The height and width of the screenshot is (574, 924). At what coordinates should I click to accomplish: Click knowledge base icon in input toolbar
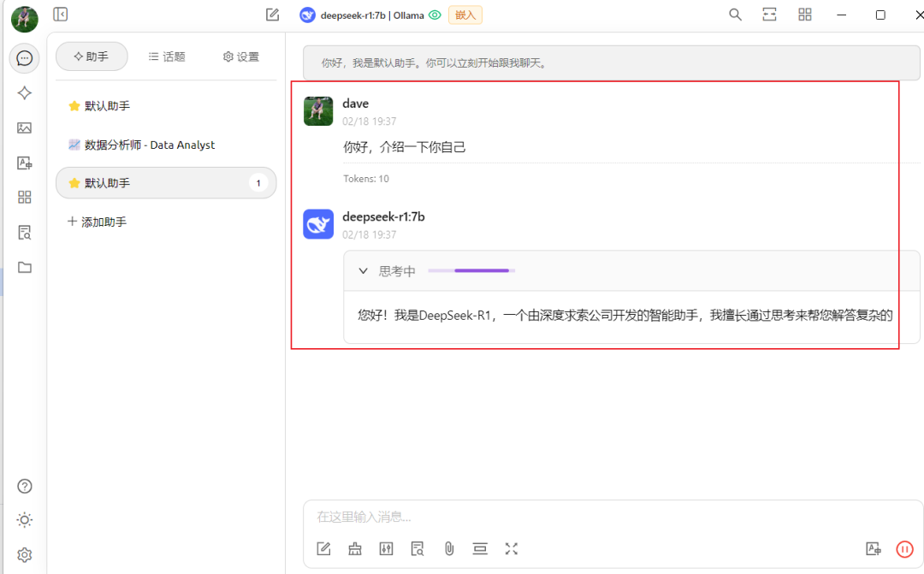(418, 549)
